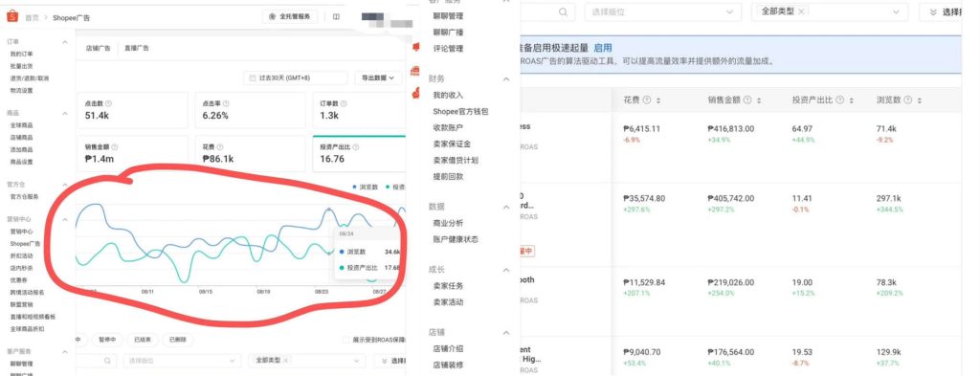Click info icon in 销售金额 table column header
The width and height of the screenshot is (980, 376).
point(747,100)
